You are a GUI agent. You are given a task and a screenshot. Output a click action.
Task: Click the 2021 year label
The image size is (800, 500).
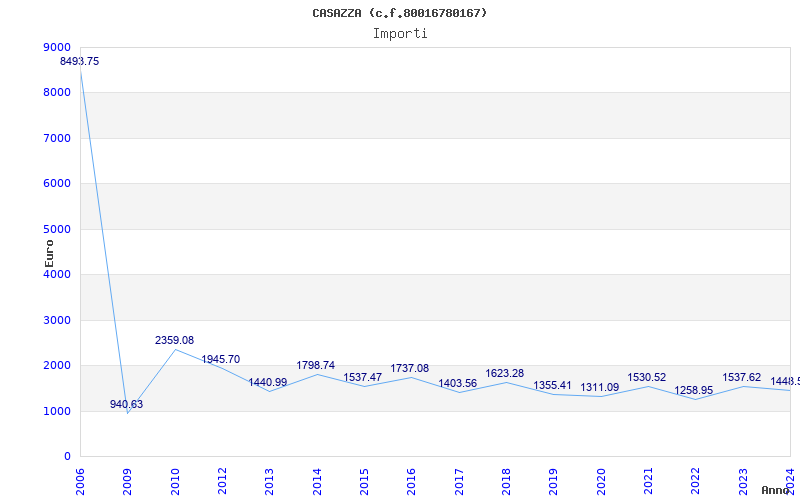(x=648, y=482)
